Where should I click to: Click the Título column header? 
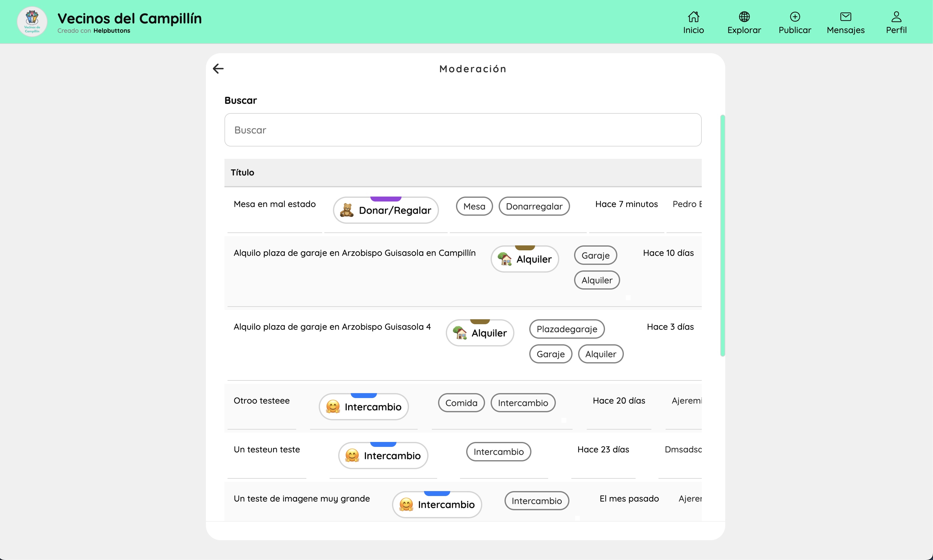(242, 172)
